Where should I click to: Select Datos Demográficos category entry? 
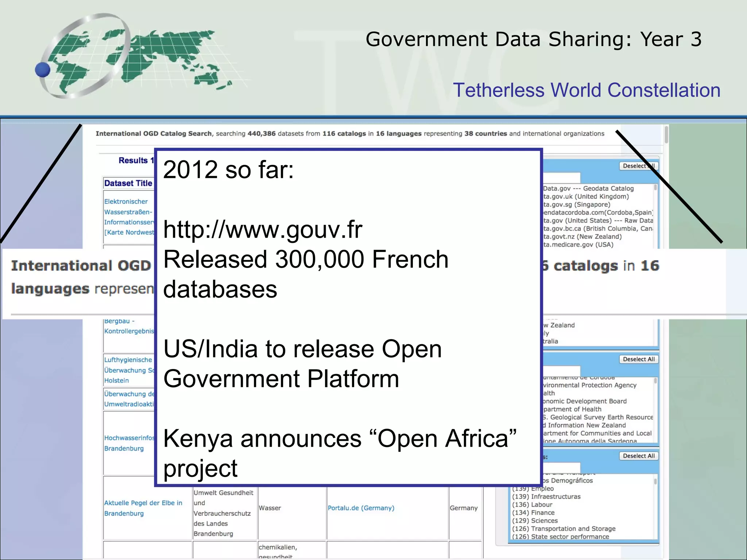coord(568,481)
